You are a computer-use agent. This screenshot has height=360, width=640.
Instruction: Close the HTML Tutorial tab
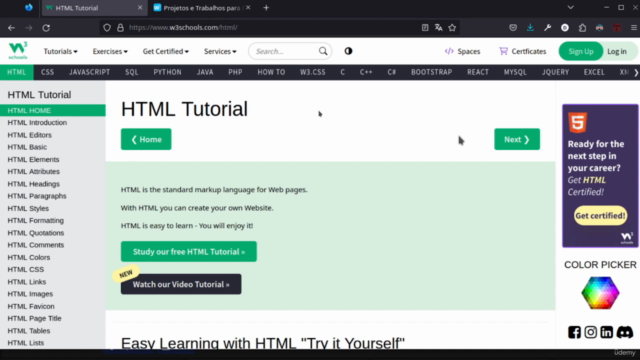pyautogui.click(x=140, y=8)
